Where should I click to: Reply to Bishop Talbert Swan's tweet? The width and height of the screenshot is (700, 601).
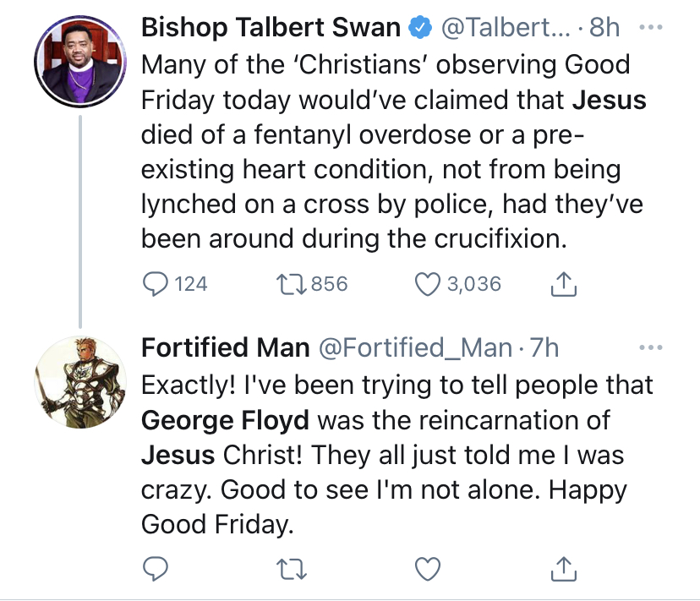pyautogui.click(x=155, y=284)
